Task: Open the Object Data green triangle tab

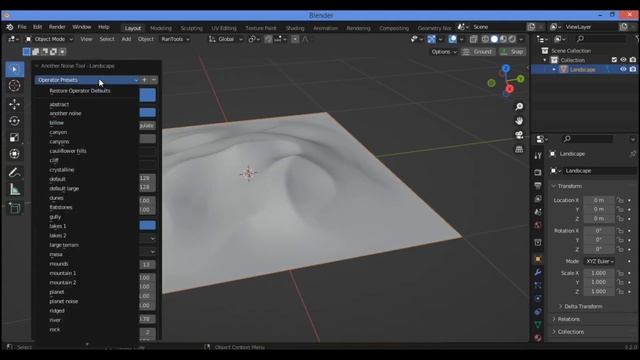Action: (538, 324)
